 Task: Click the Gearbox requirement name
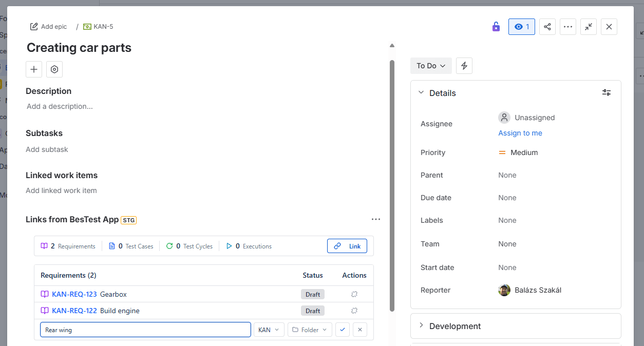(x=113, y=294)
